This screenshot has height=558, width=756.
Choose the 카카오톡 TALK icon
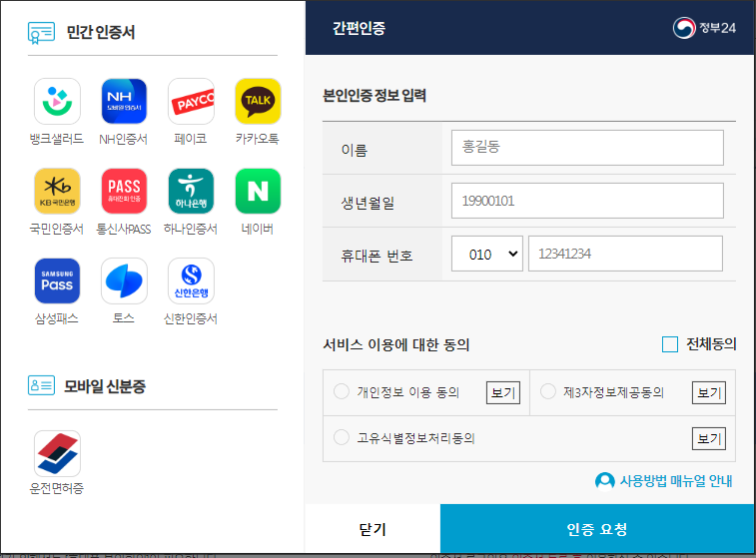[x=258, y=101]
